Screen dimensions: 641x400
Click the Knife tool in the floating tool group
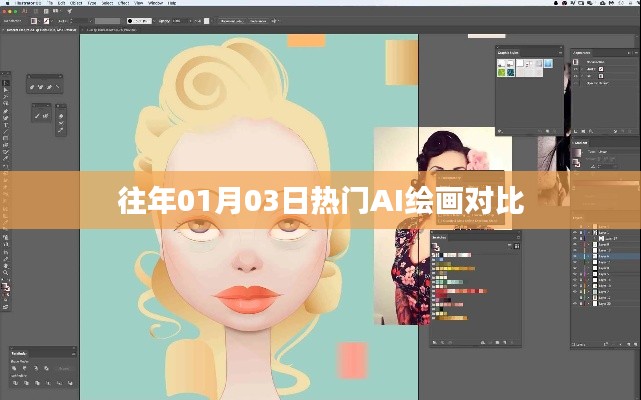point(61,130)
